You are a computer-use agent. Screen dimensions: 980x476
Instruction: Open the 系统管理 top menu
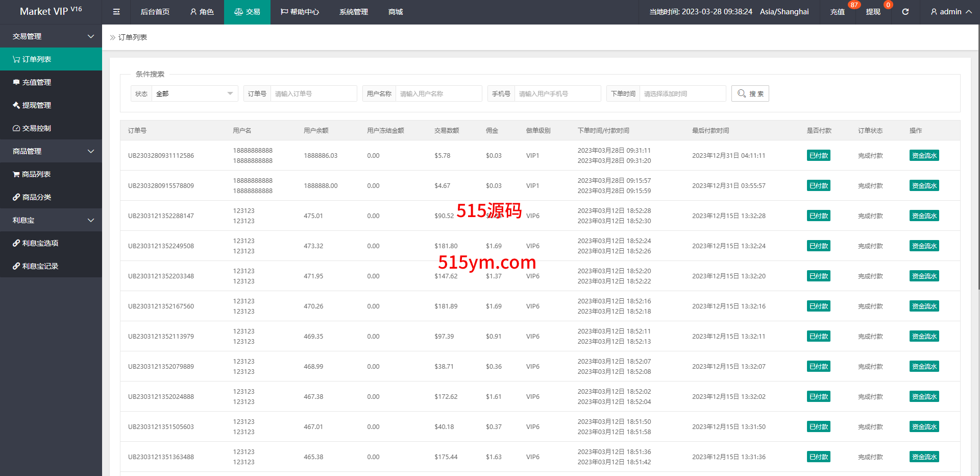pos(353,12)
